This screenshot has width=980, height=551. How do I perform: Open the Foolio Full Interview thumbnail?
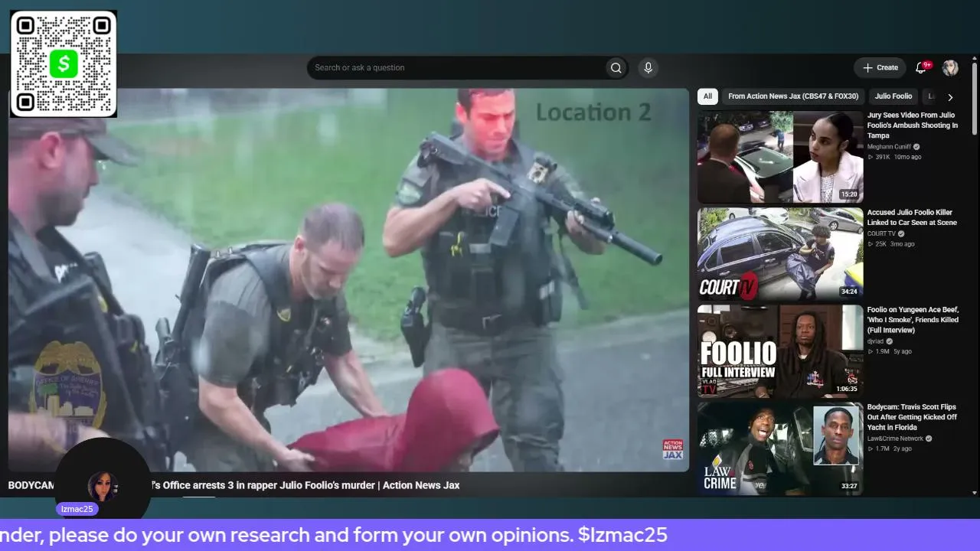(780, 351)
